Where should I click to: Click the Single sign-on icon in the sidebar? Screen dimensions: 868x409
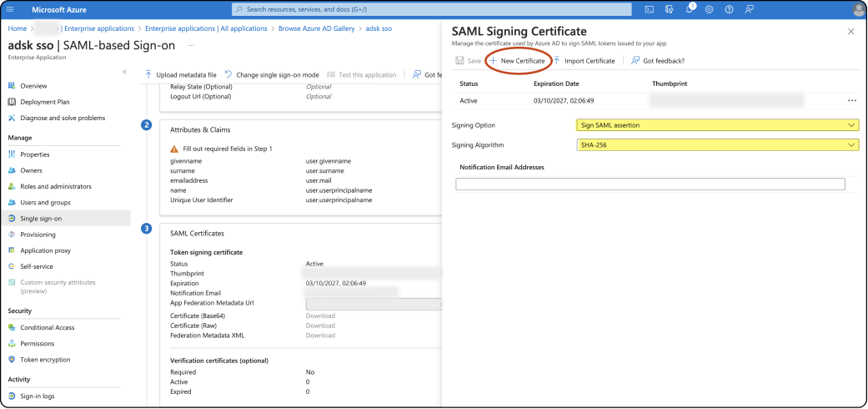point(12,219)
